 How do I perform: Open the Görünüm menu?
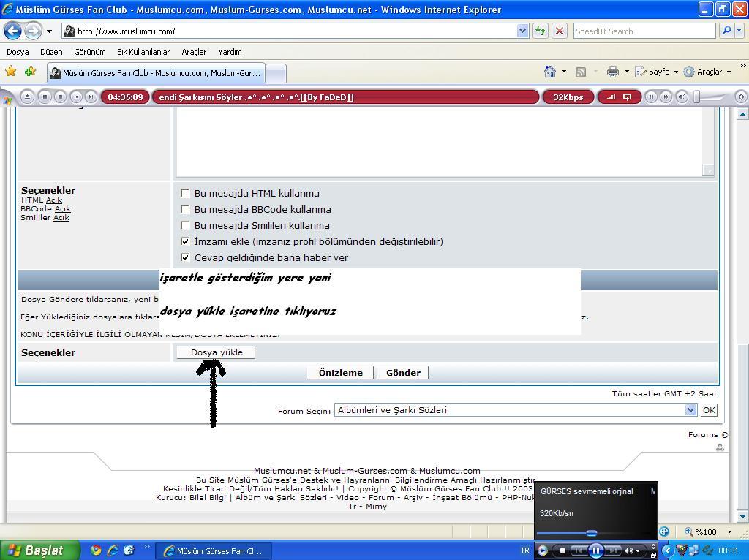90,52
